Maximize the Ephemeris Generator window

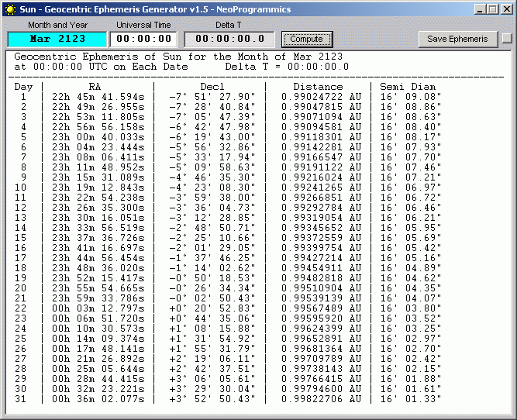tap(492, 9)
